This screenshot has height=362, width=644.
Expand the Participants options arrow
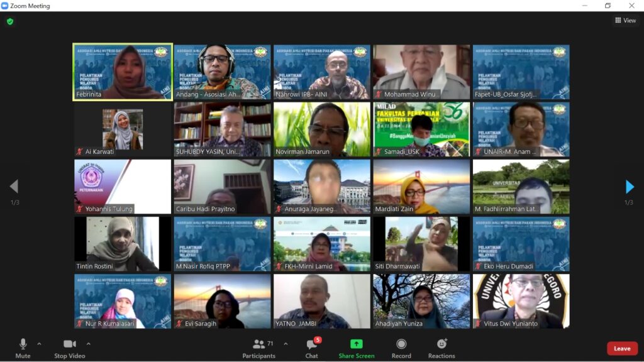[286, 344]
